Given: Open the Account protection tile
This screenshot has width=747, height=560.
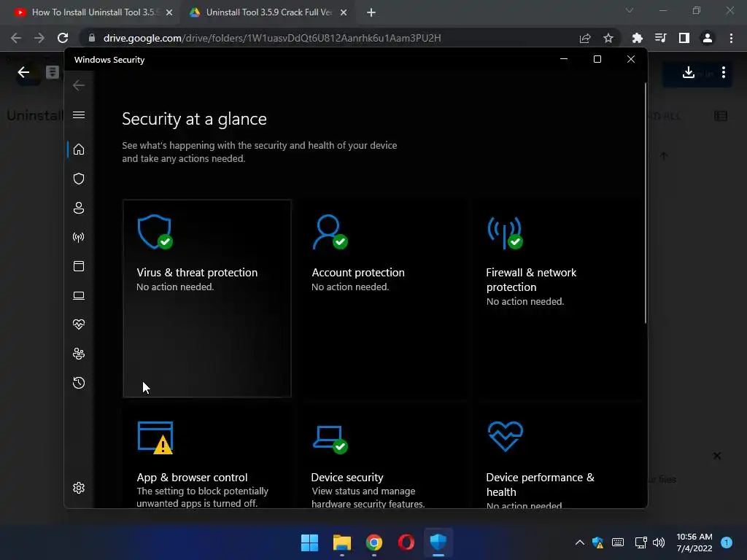Looking at the screenshot, I should coord(382,298).
